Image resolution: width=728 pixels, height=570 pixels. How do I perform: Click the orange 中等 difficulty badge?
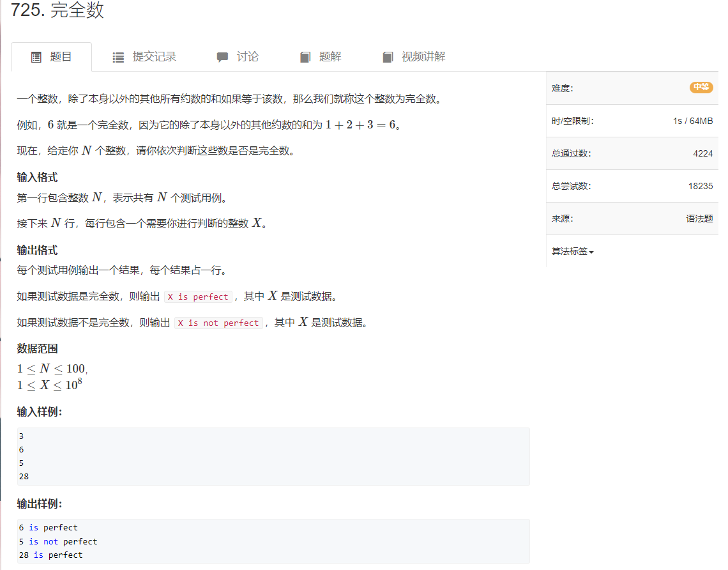click(x=701, y=88)
